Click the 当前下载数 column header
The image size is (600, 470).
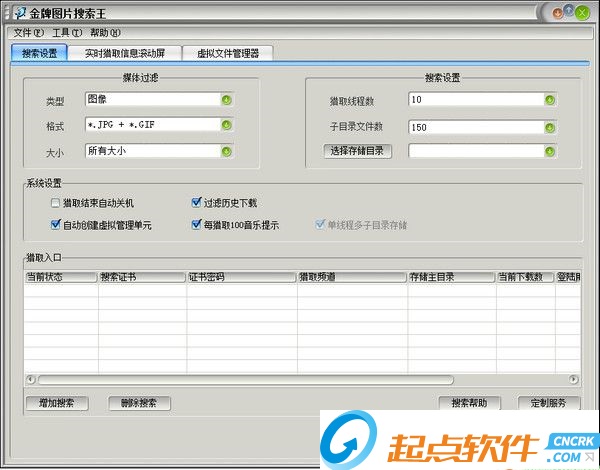tap(525, 277)
